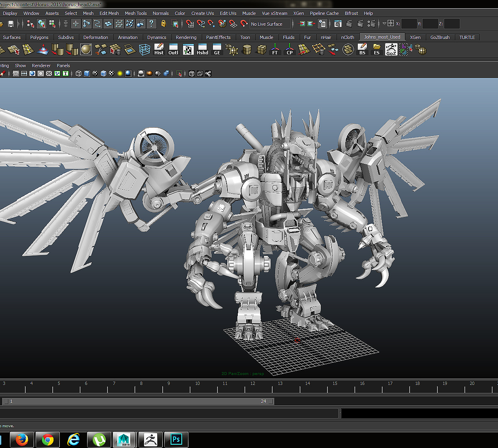Click the X coordinate input field
Screen dimensions: 498x448
[x=409, y=24]
